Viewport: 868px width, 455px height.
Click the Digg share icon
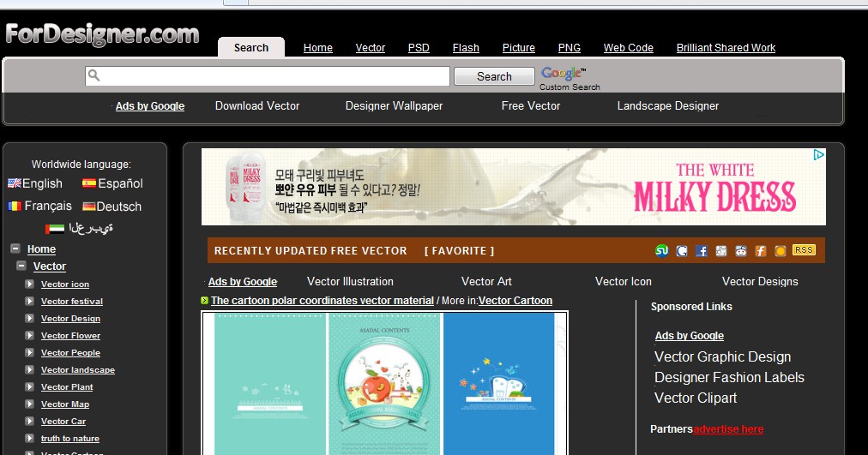720,251
